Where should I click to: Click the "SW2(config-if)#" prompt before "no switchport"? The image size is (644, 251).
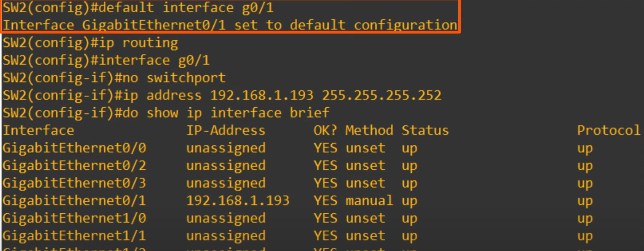(x=58, y=78)
